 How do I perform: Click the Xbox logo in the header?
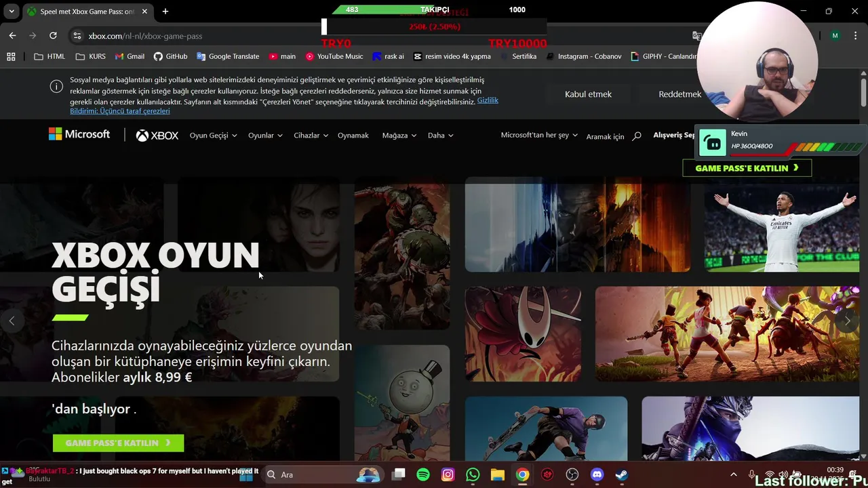157,136
